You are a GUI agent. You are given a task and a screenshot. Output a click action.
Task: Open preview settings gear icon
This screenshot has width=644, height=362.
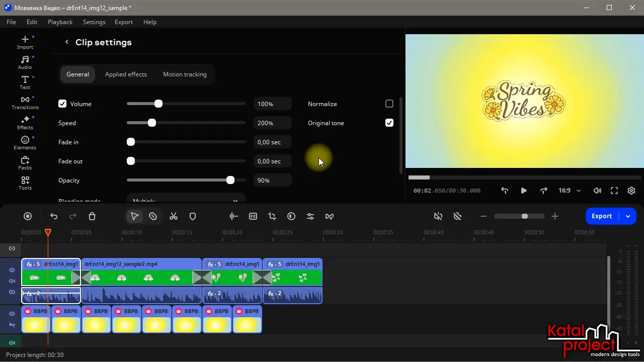[631, 191]
